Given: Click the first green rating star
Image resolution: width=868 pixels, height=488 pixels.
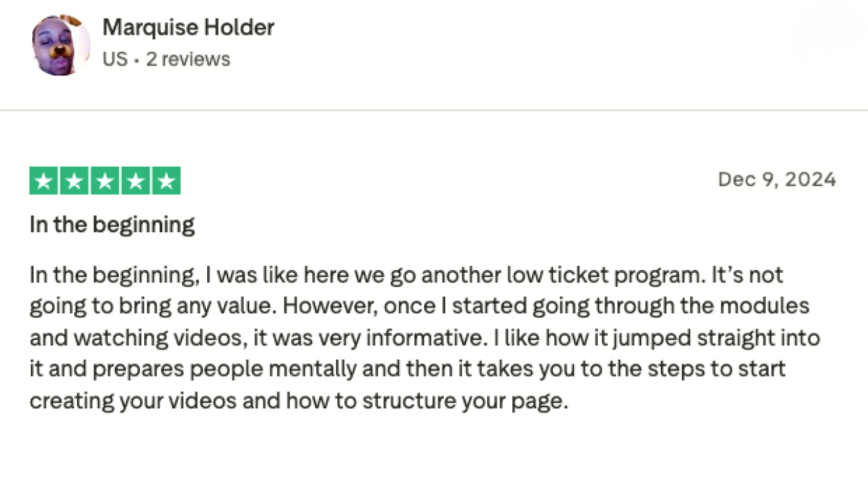Looking at the screenshot, I should (x=44, y=181).
